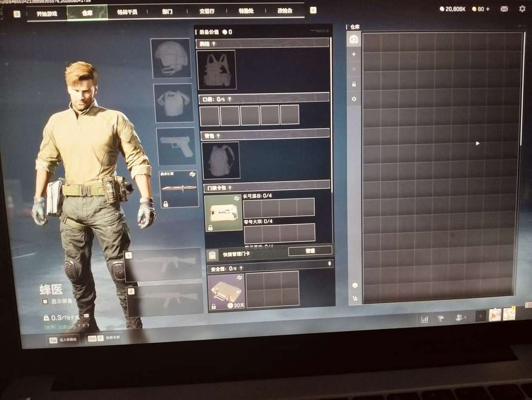
Task: Click the Tab 进入特勤处 button
Action: [63, 340]
